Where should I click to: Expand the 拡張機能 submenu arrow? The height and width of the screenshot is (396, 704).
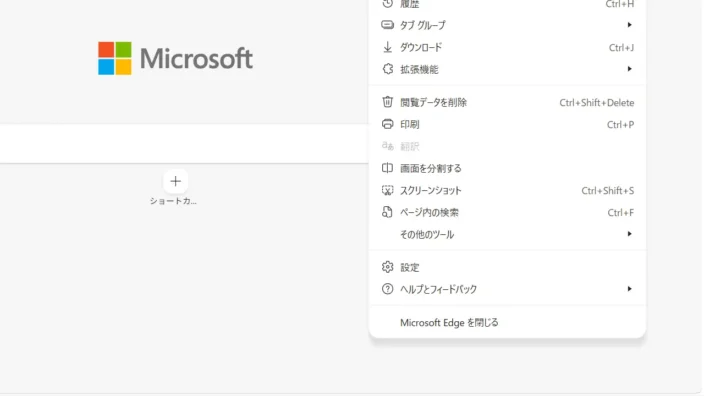click(x=629, y=69)
